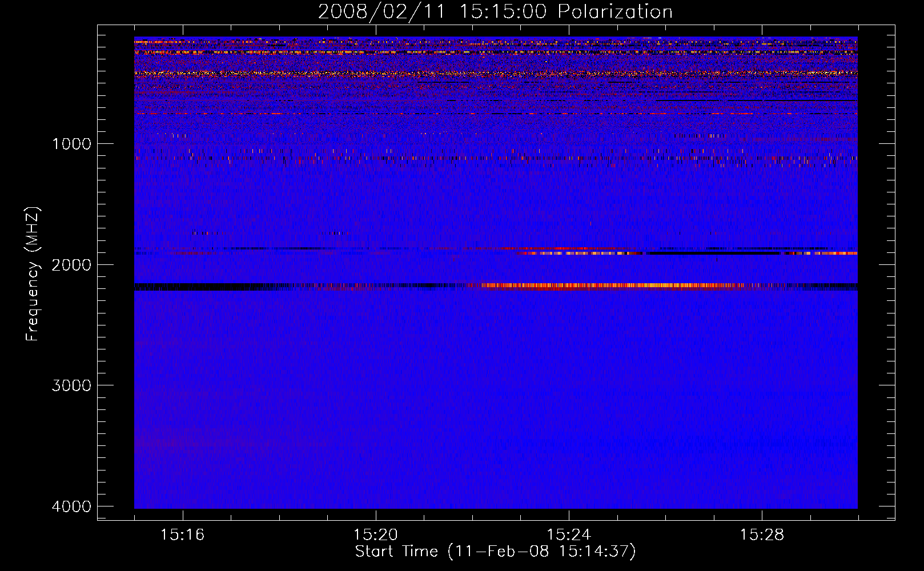Click the 2000 frequency tick label
This screenshot has width=924, height=571.
pyautogui.click(x=71, y=264)
